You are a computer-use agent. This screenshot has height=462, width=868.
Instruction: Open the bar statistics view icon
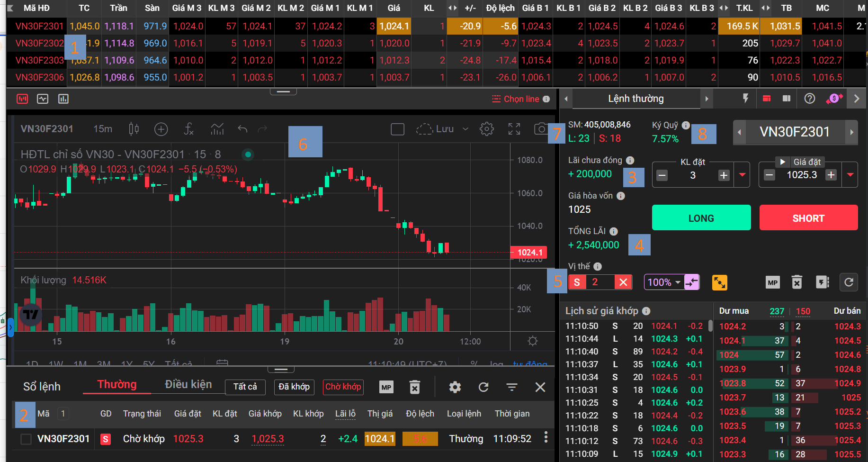[63, 99]
